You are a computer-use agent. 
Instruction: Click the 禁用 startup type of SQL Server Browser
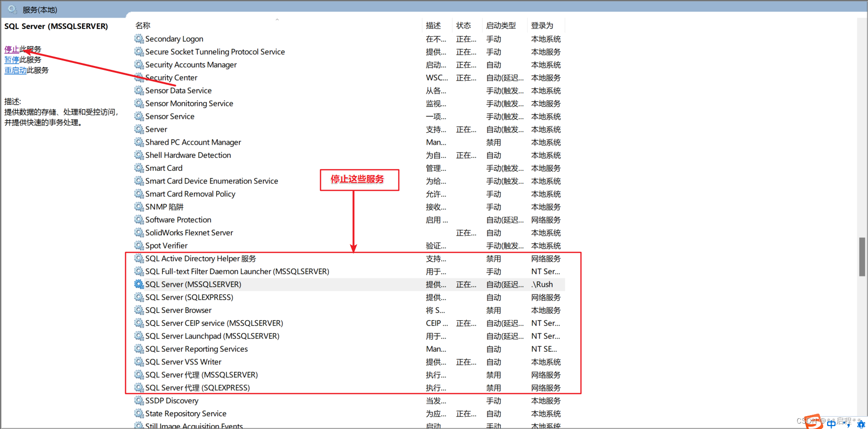coord(493,310)
